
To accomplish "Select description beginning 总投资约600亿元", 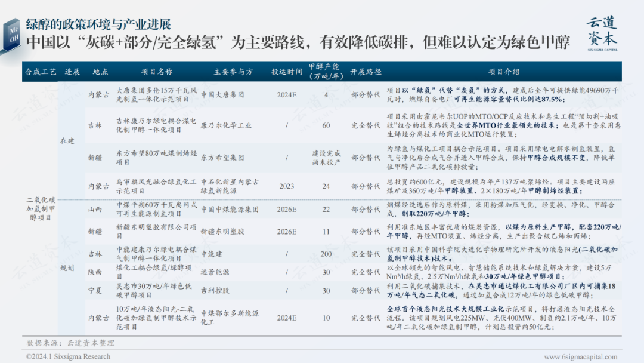I will pos(501,186).
